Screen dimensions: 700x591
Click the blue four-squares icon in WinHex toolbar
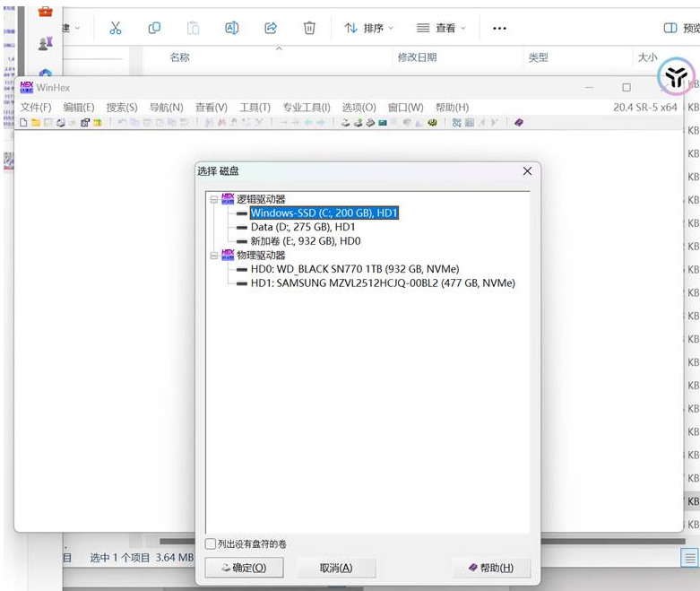[x=456, y=123]
